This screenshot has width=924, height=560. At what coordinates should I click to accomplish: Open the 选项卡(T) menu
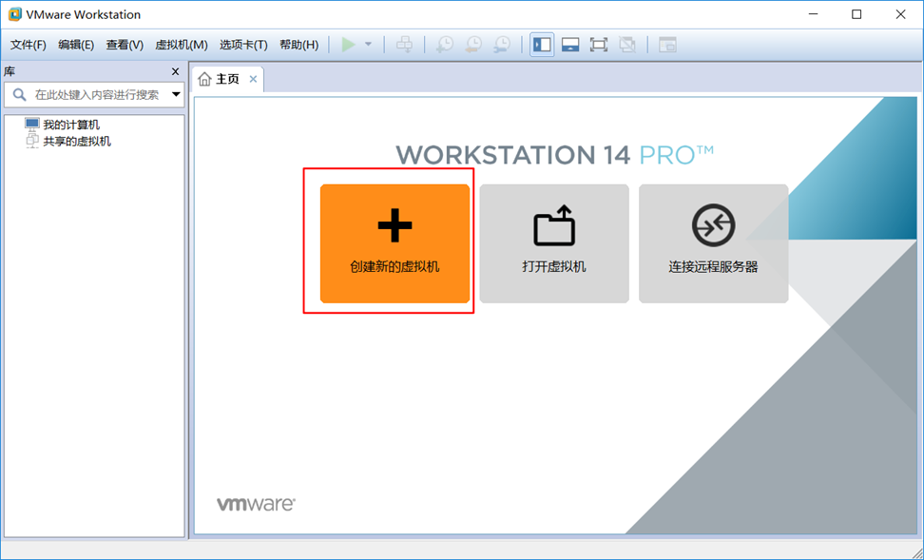(243, 45)
